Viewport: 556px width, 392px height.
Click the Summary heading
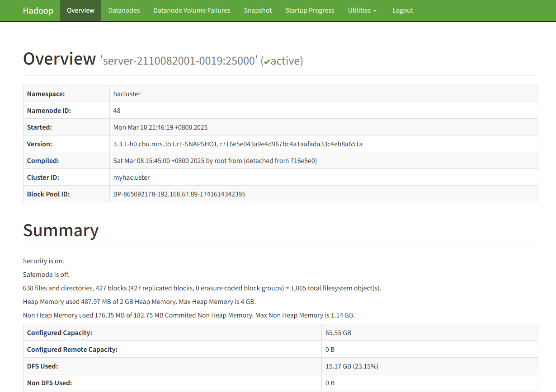pyautogui.click(x=61, y=230)
